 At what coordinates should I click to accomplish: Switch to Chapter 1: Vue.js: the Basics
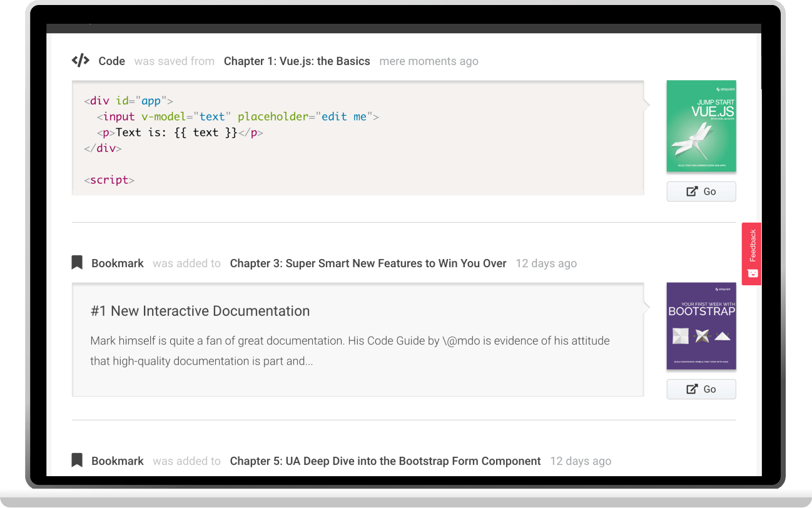[297, 61]
